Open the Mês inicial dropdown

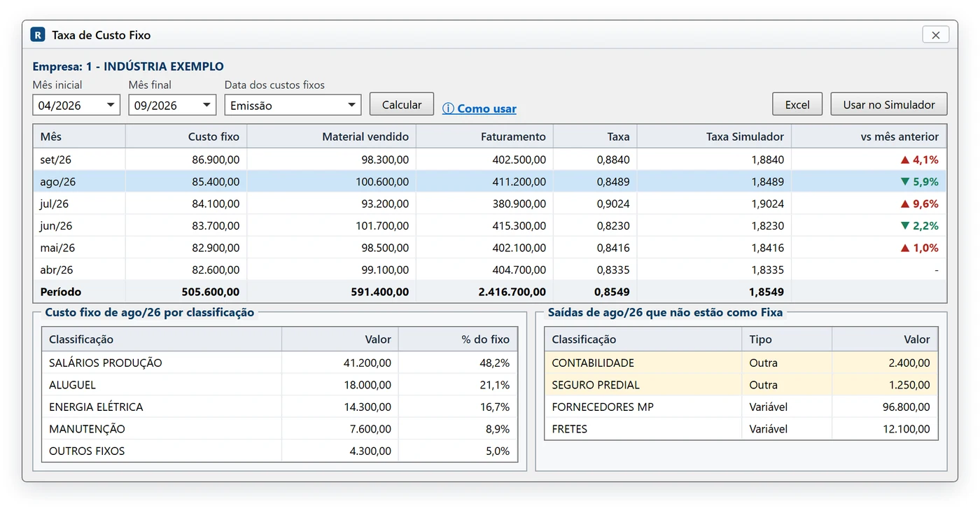click(76, 105)
